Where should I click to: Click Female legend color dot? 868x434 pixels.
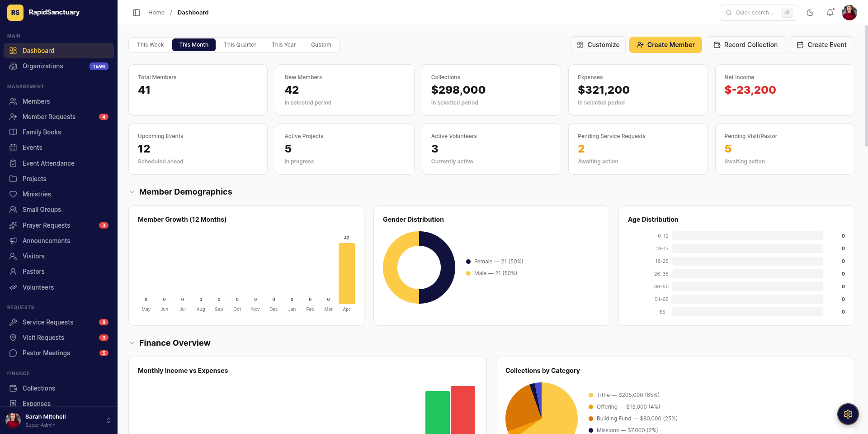[468, 262]
